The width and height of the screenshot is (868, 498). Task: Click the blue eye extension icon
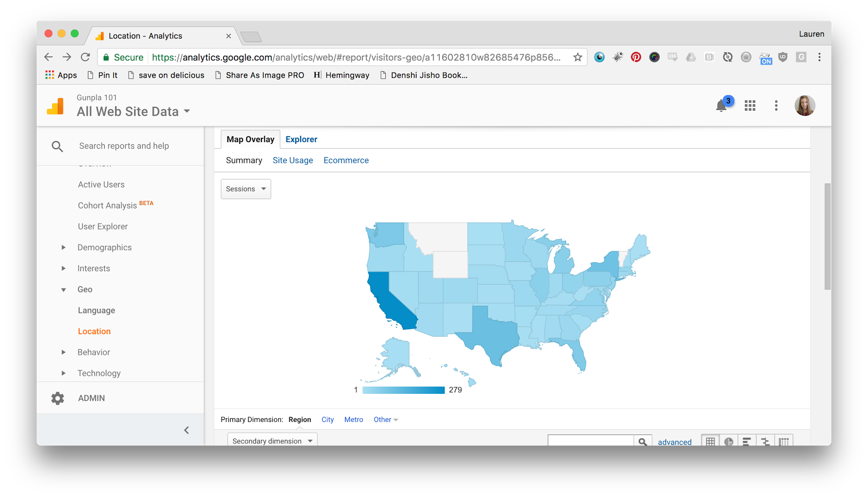coord(599,57)
